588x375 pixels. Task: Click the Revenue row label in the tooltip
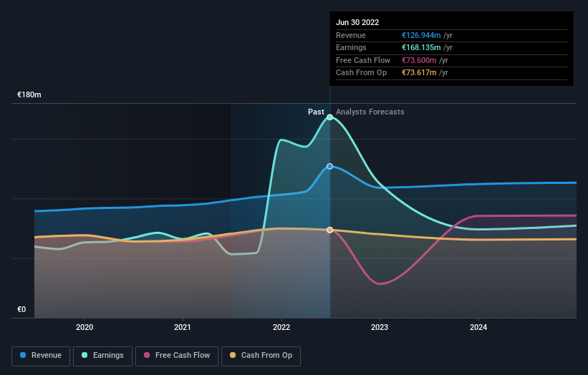point(351,35)
